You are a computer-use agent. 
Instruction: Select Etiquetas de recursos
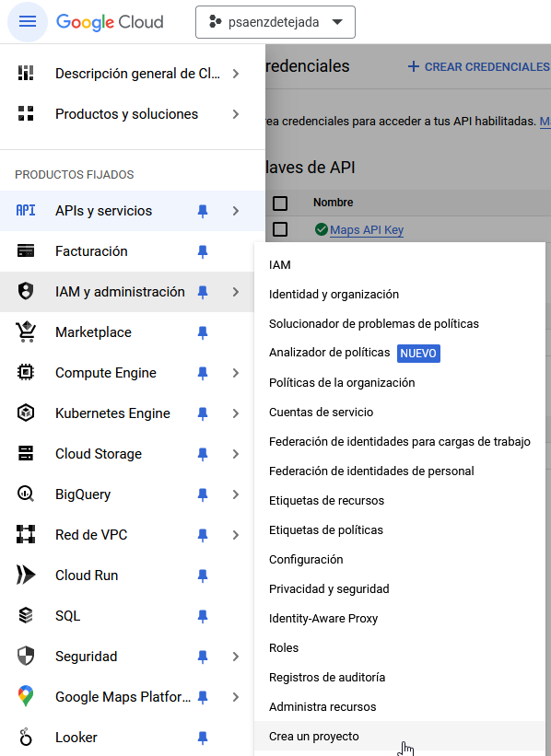pyautogui.click(x=400, y=500)
